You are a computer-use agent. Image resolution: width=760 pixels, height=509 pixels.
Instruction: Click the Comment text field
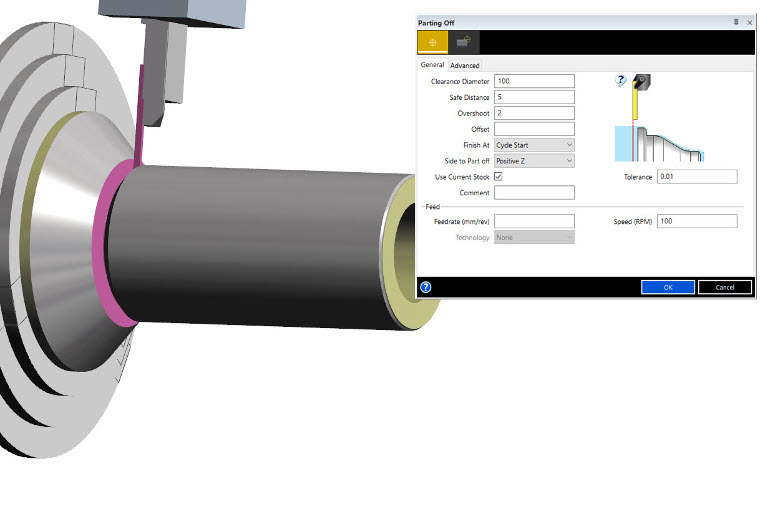534,192
